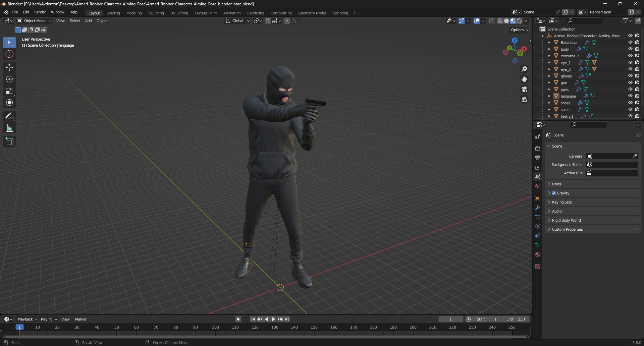This screenshot has height=346, width=644.
Task: Disable render for the body object
Action: (x=637, y=49)
